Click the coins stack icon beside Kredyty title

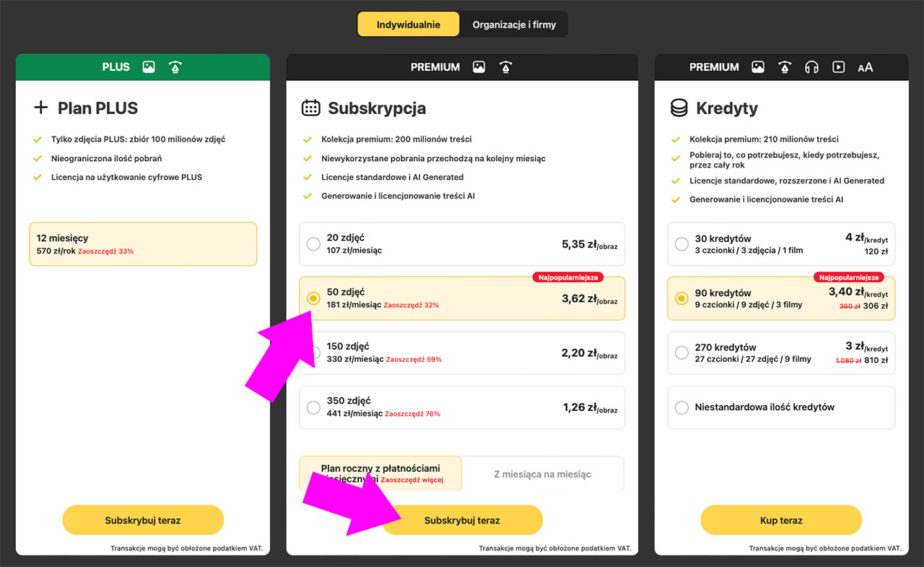point(679,108)
